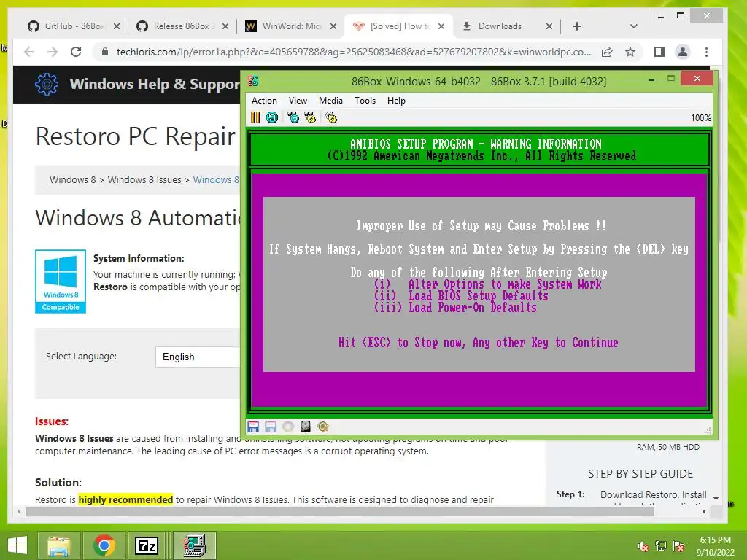The width and height of the screenshot is (747, 560).
Task: Click the hard disk status icon
Action: pos(306,427)
